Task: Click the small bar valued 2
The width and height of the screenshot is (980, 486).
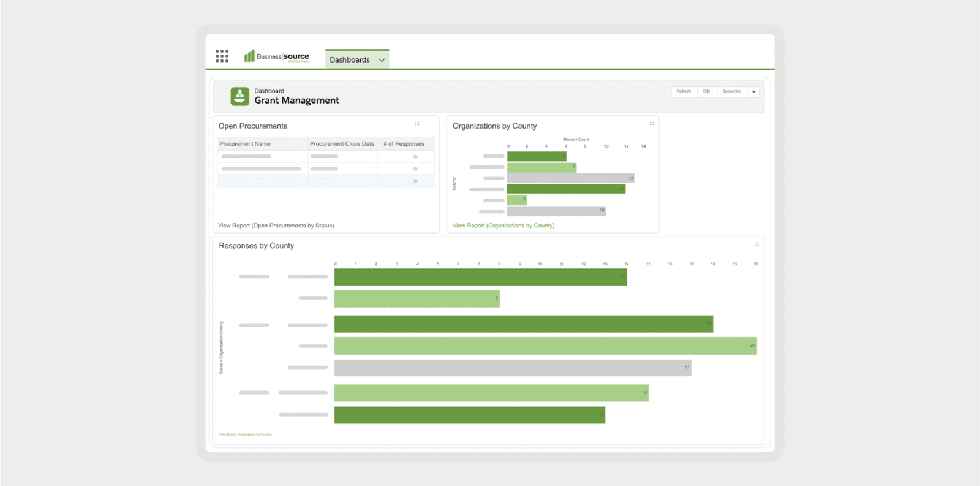Action: pyautogui.click(x=517, y=200)
